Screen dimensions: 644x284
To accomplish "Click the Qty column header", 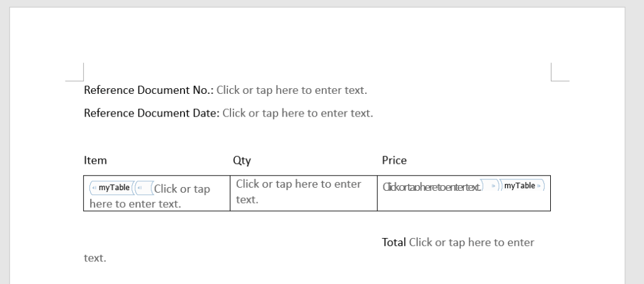I will pyautogui.click(x=242, y=161).
